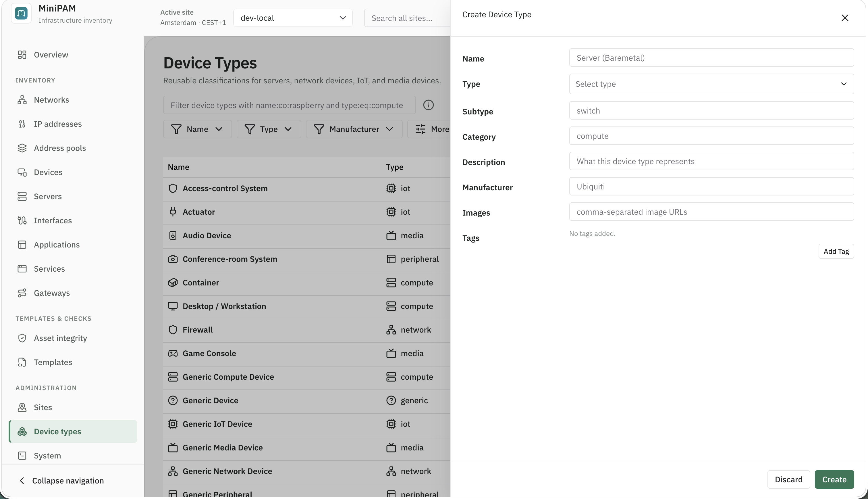This screenshot has width=868, height=499.
Task: Click the Generic IoT Device chip icon
Action: pyautogui.click(x=173, y=424)
